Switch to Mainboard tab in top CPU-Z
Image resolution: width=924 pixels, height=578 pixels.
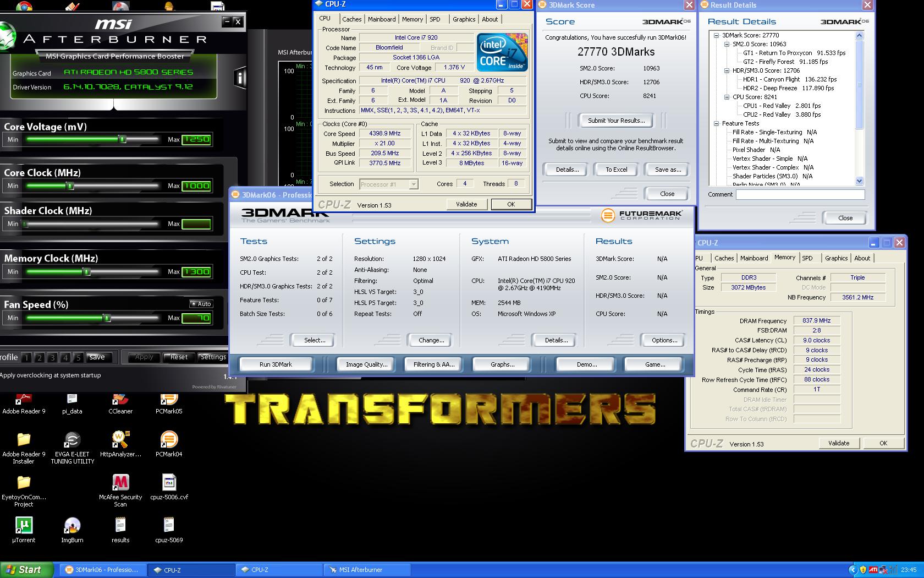[382, 19]
